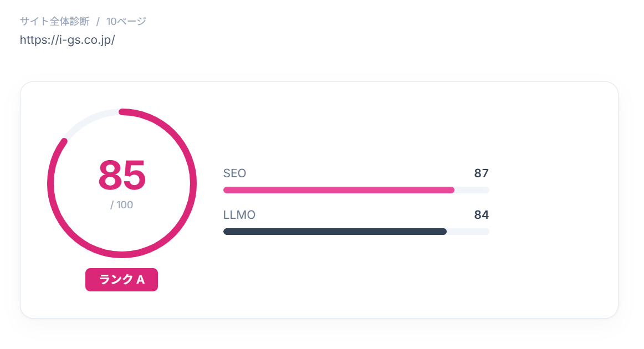This screenshot has width=644, height=349.
Task: Click the unfilled gray arc of gauge
Action: (x=89, y=119)
